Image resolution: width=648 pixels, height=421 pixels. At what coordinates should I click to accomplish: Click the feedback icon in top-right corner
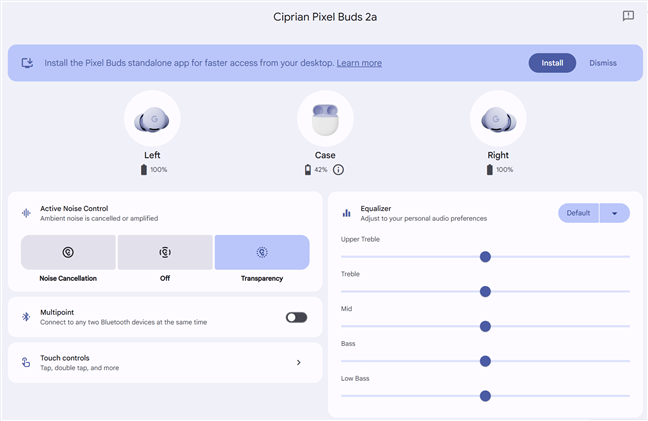coord(628,16)
